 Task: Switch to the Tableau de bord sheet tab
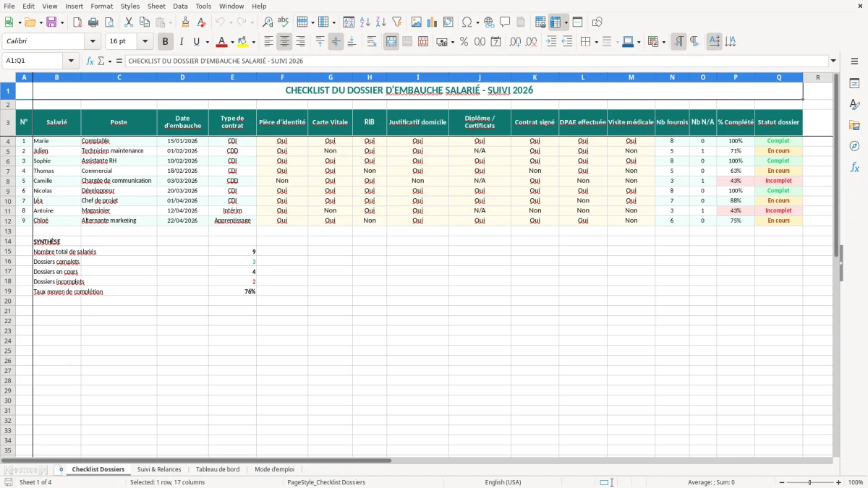pyautogui.click(x=218, y=469)
